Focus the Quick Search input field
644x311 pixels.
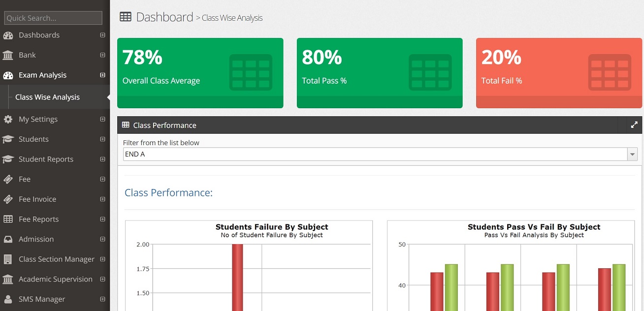(53, 18)
